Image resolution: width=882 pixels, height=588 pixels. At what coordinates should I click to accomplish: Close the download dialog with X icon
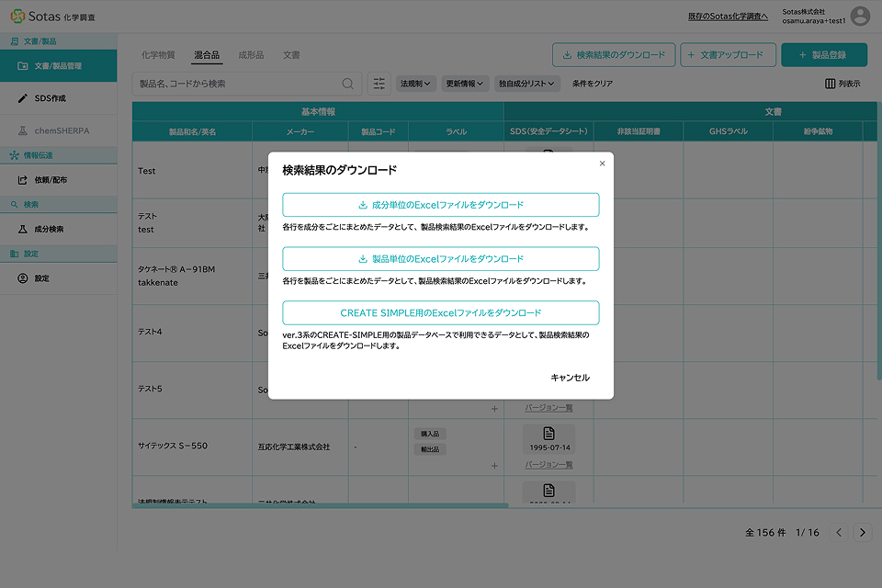[602, 164]
